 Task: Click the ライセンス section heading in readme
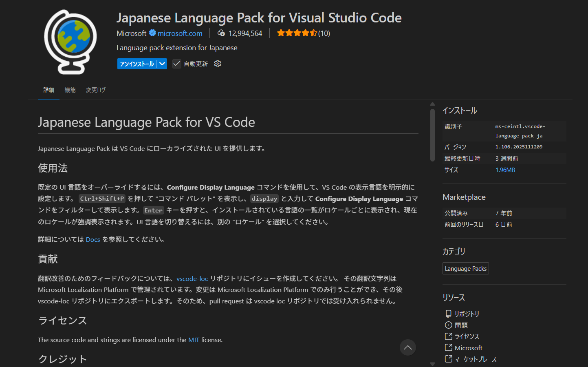[62, 321]
